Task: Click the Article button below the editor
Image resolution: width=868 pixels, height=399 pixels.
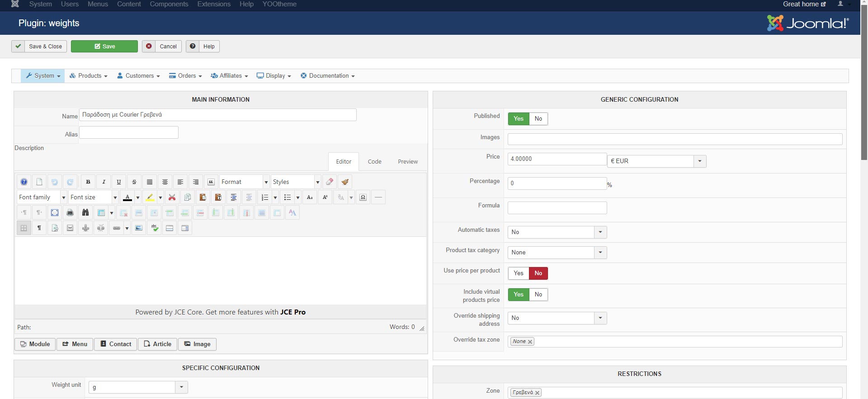Action: (158, 344)
